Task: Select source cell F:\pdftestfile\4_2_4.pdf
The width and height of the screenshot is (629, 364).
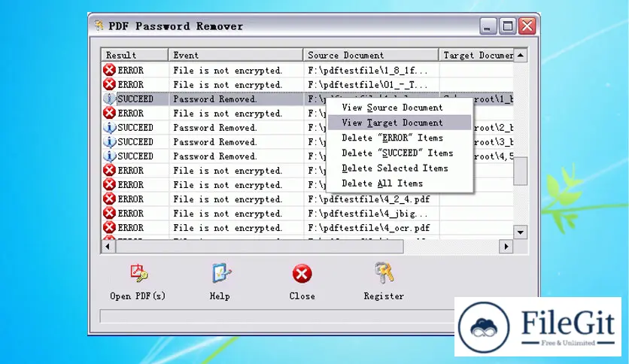Action: pyautogui.click(x=371, y=199)
